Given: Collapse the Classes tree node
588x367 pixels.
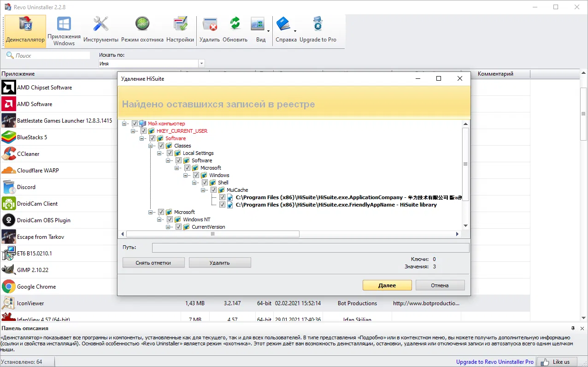Looking at the screenshot, I should [151, 146].
